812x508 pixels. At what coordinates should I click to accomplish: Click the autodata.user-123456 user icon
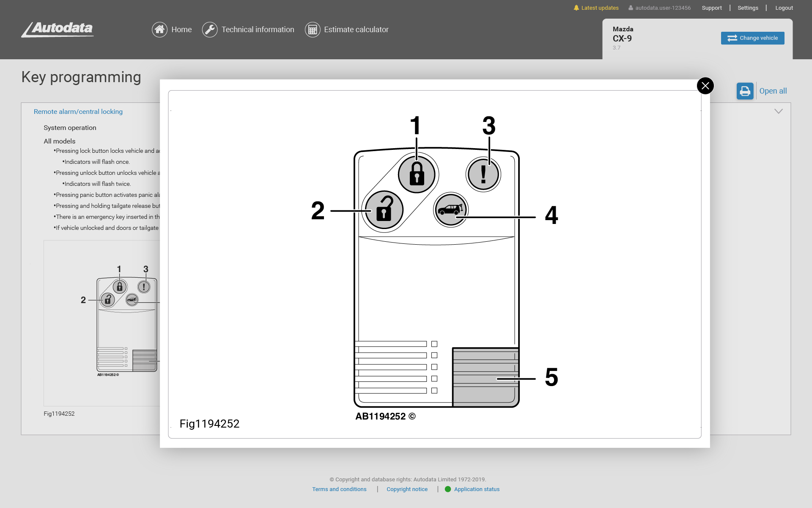631,8
